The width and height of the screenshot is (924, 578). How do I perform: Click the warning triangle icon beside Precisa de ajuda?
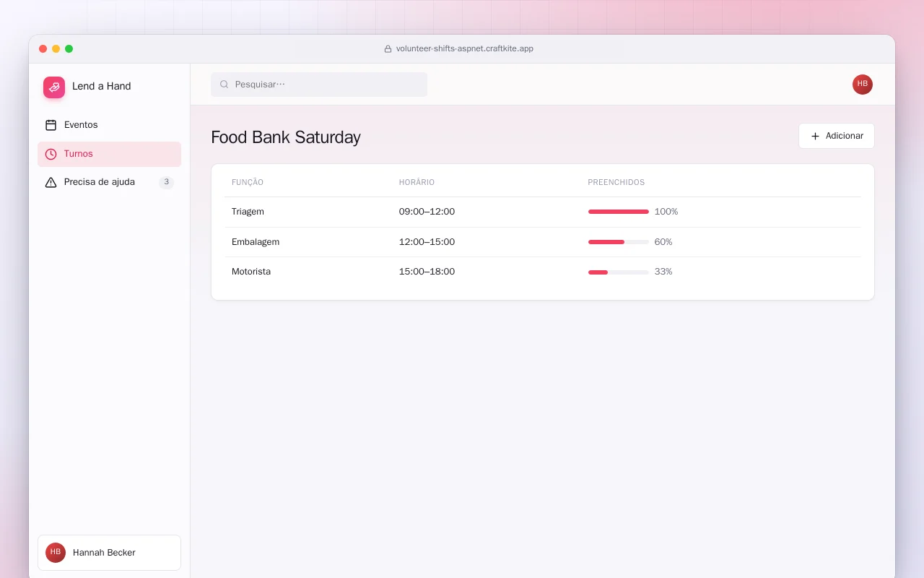pos(51,182)
